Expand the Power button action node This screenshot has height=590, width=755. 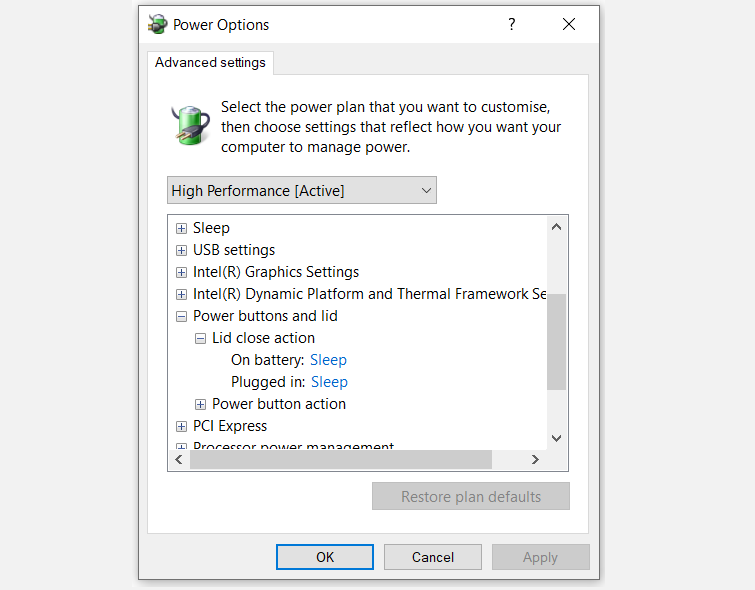[200, 405]
